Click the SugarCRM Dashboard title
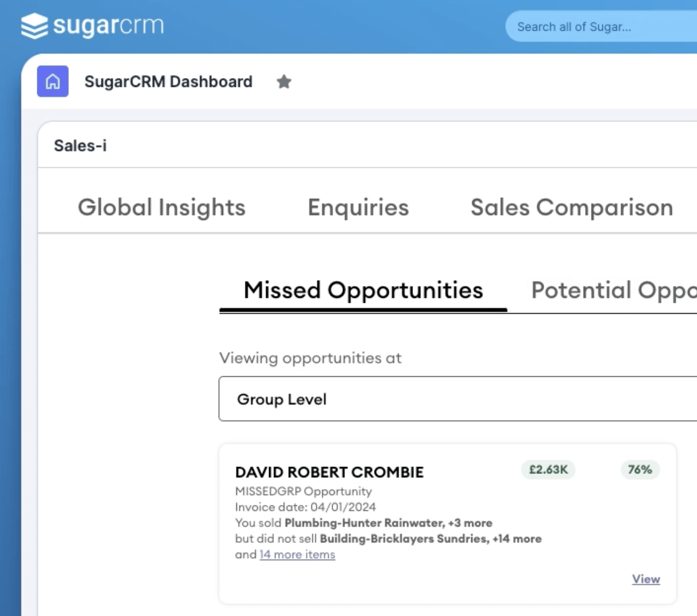The width and height of the screenshot is (697, 616). click(x=168, y=82)
